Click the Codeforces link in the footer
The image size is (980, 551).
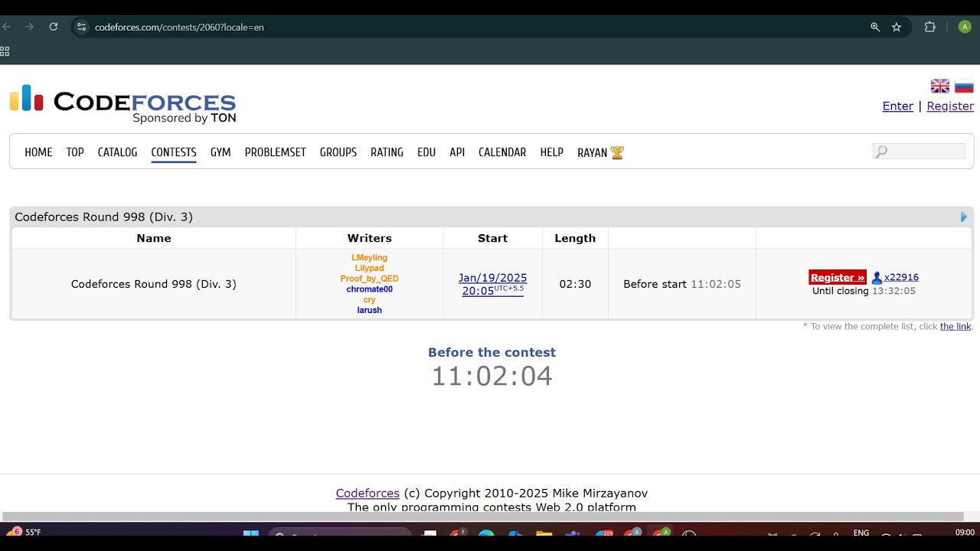367,494
